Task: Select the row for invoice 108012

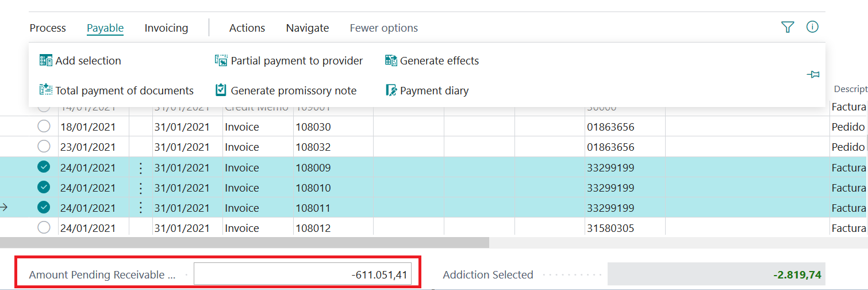Action: tap(44, 227)
